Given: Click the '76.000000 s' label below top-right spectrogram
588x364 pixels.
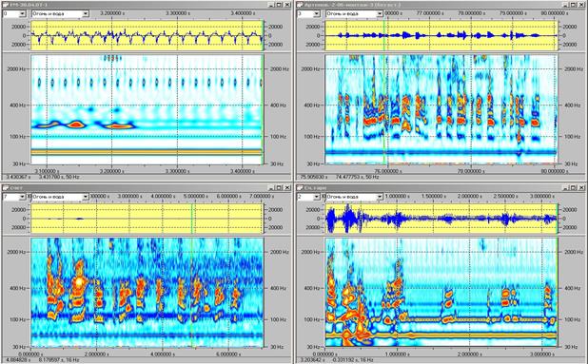Looking at the screenshot, I should pos(388,171).
